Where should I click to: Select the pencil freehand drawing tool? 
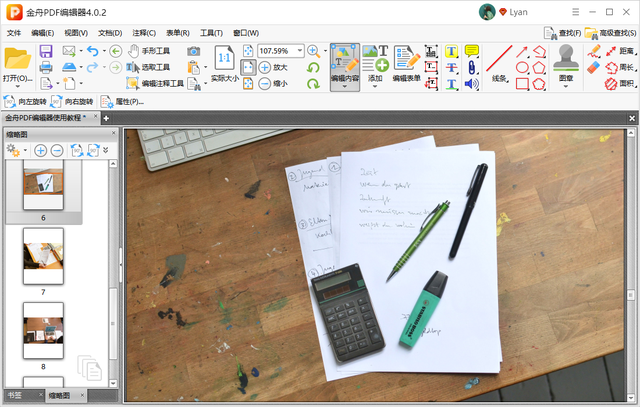(594, 51)
